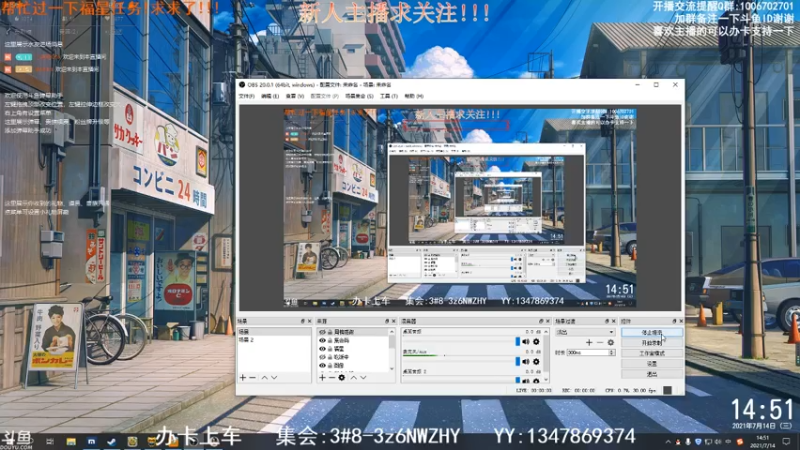
Task: Open the 淡出 transition type dropdown
Action: pyautogui.click(x=585, y=332)
